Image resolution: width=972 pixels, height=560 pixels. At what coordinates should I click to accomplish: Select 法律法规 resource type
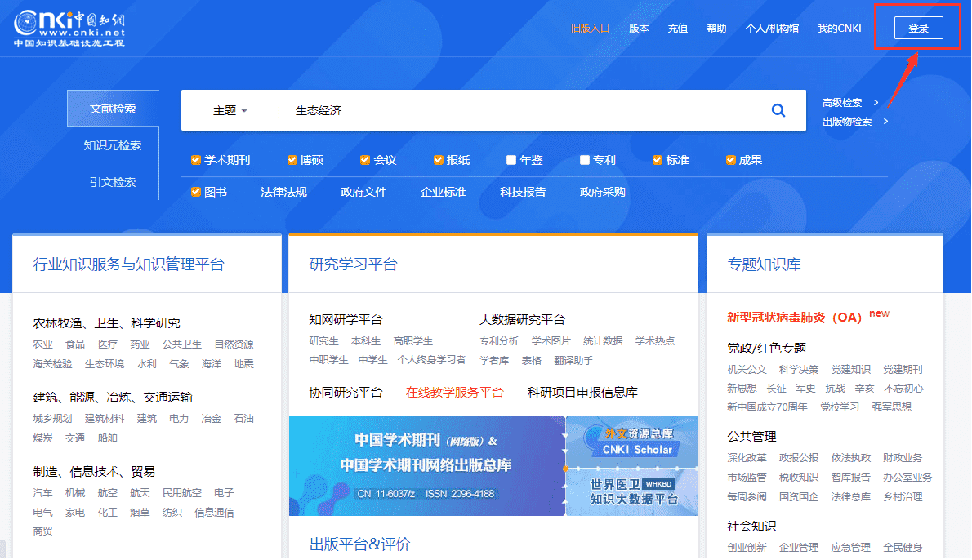(283, 193)
